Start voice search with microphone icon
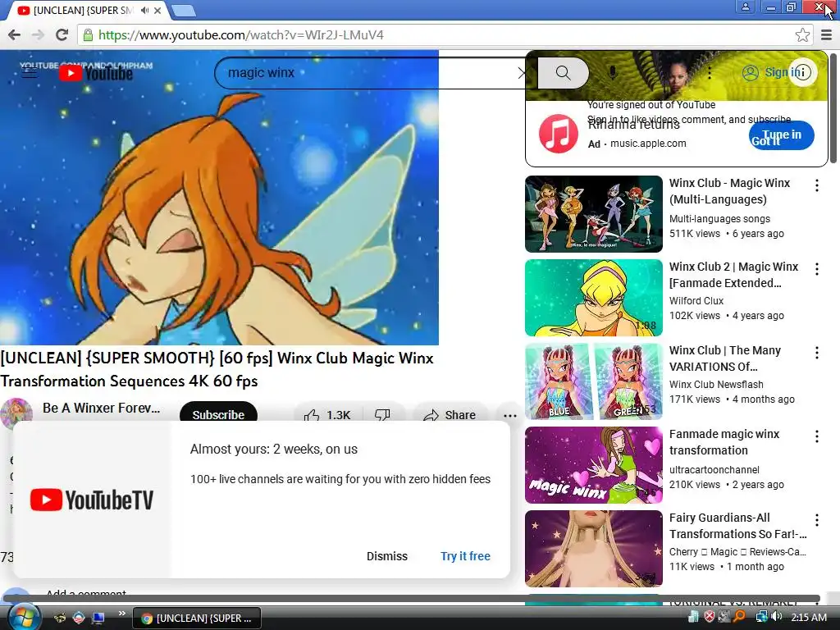Viewport: 840px width, 630px height. click(x=612, y=72)
